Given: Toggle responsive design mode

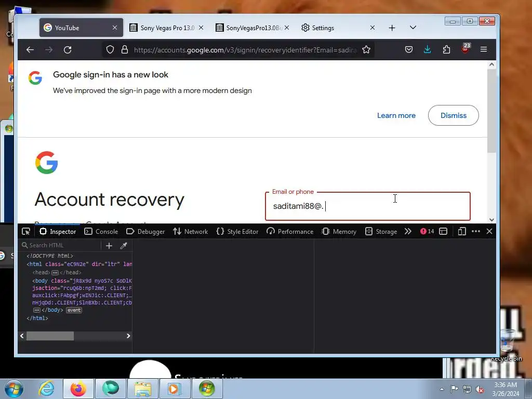Looking at the screenshot, I should 462,231.
